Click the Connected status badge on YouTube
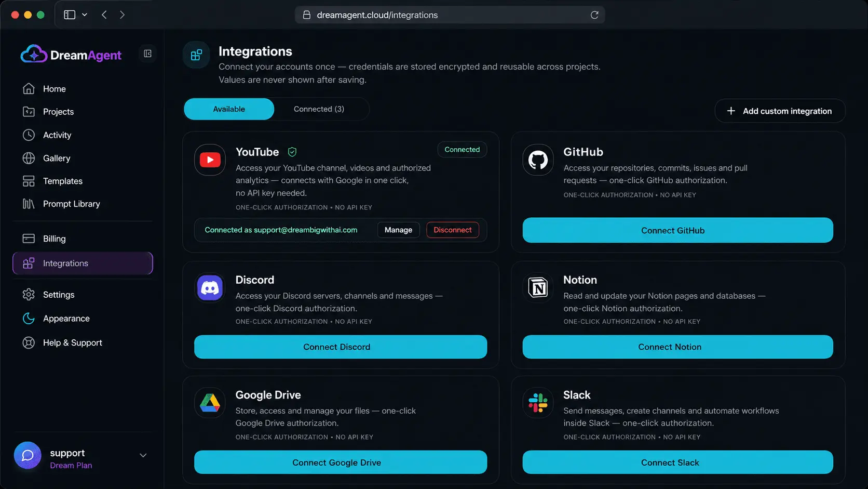Viewport: 868px width, 489px height. pyautogui.click(x=462, y=150)
